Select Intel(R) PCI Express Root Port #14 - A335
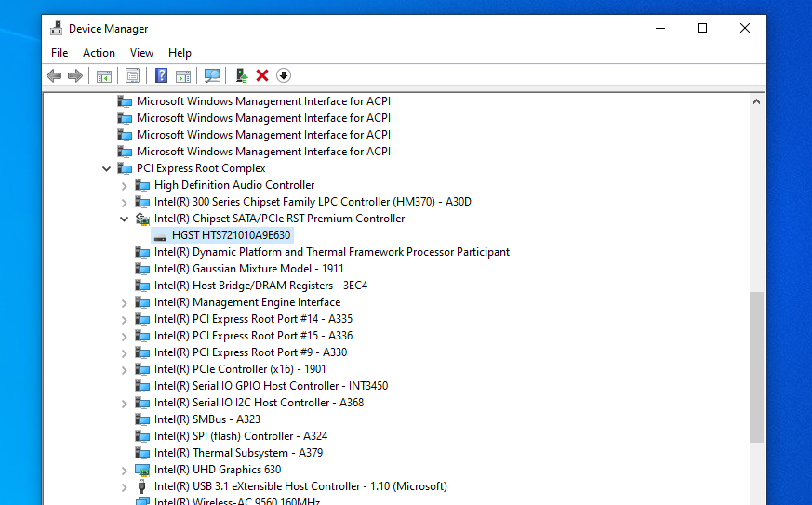The height and width of the screenshot is (505, 812). coord(253,319)
